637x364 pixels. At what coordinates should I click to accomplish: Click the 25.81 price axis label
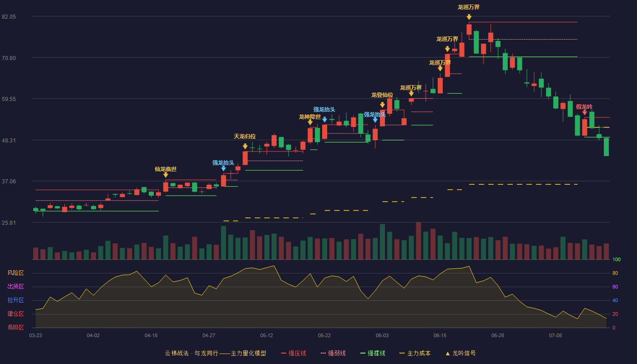(9, 222)
